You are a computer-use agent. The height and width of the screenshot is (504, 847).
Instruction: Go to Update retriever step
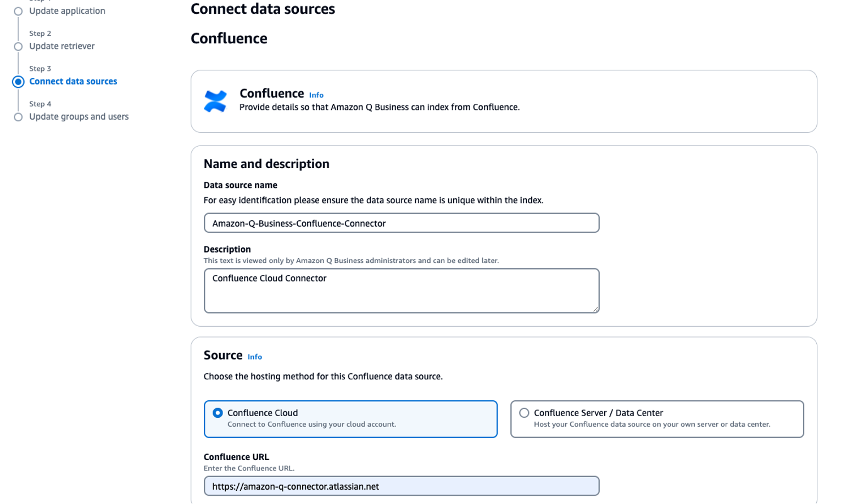pyautogui.click(x=62, y=46)
